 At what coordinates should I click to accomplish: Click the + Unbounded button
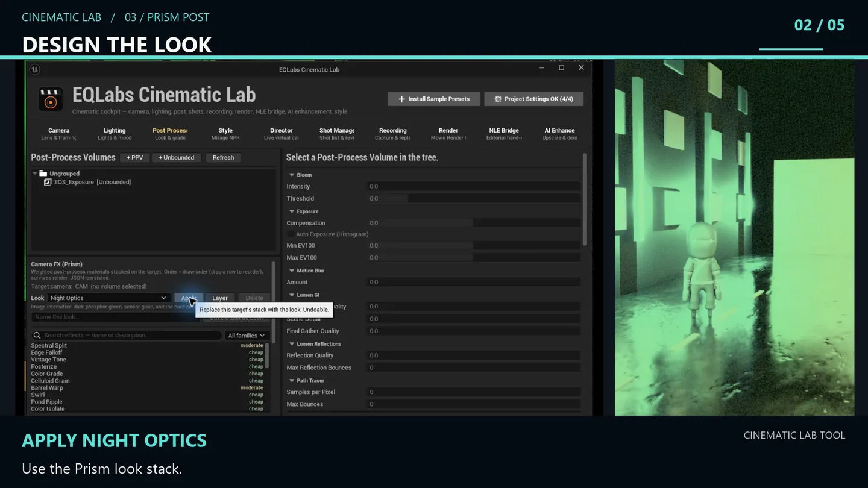click(177, 158)
